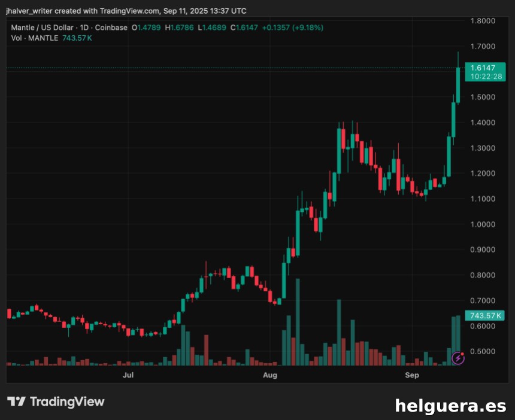This screenshot has width=515, height=420.
Task: Click the Sep date label on time axis
Action: coord(412,375)
